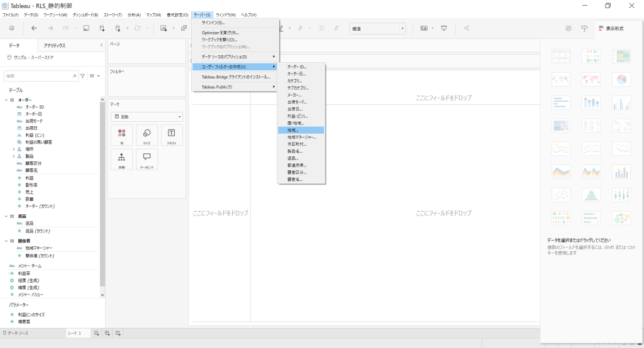The width and height of the screenshot is (644, 348).
Task: Click the save workbook toolbar icon
Action: [86, 28]
